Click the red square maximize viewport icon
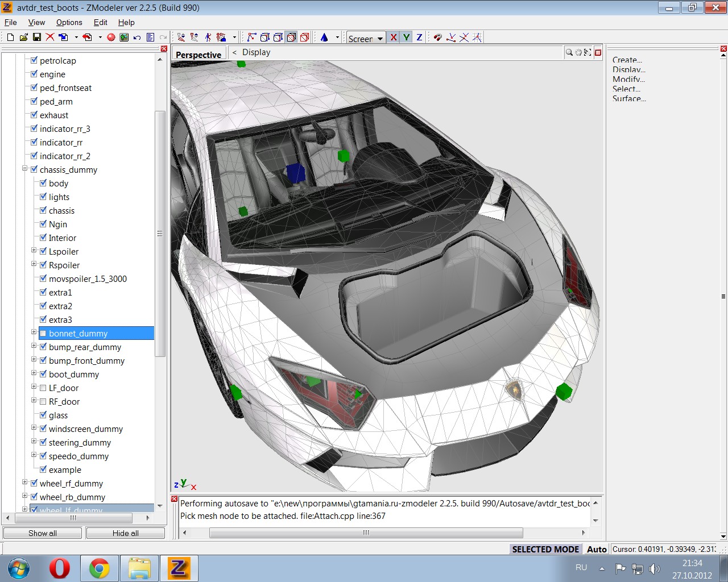The height and width of the screenshot is (582, 728). pyautogui.click(x=598, y=52)
